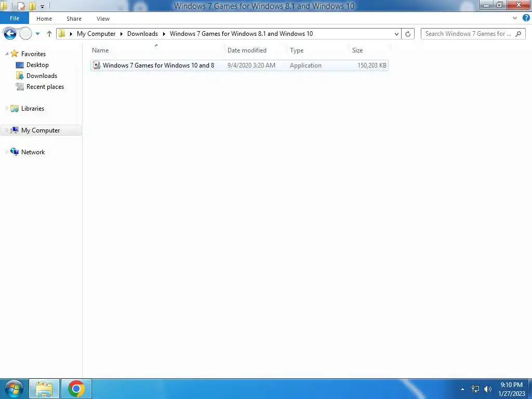Screen dimensions: 532x399
Task: Sort by the Date modified column header
Action: [255, 50]
